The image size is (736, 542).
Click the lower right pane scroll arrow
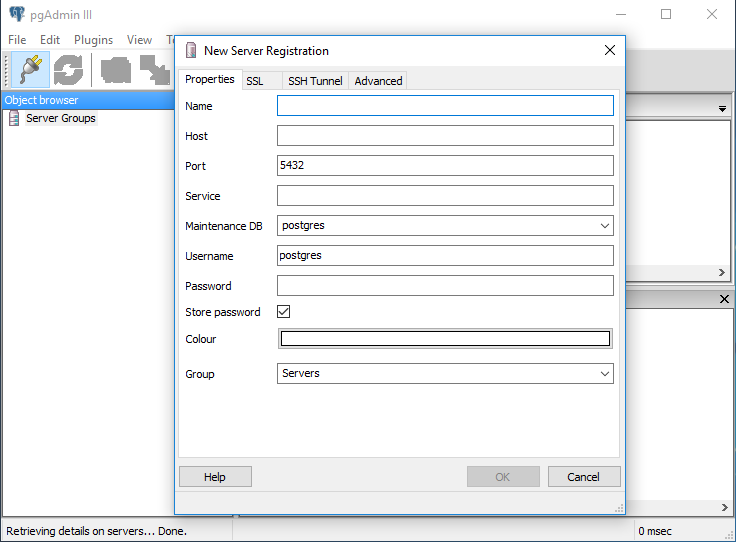coord(725,507)
